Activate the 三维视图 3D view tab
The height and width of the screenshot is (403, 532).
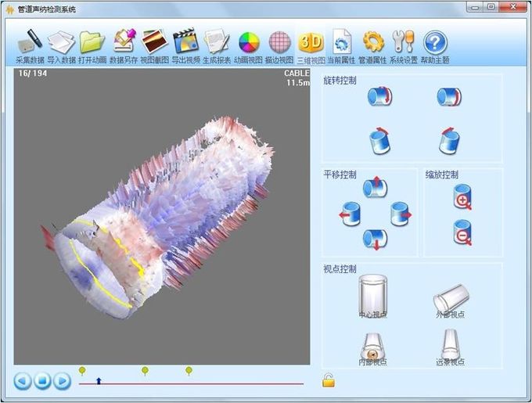(x=311, y=42)
